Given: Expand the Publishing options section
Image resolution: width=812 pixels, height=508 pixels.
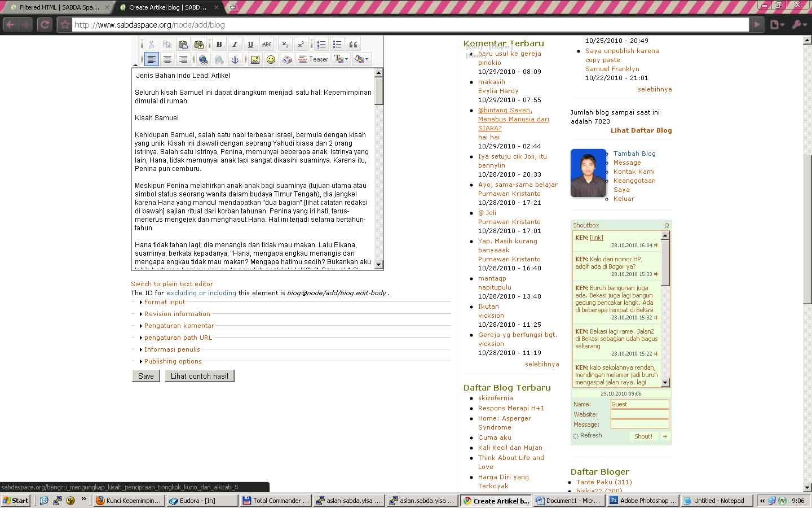Looking at the screenshot, I should point(173,361).
